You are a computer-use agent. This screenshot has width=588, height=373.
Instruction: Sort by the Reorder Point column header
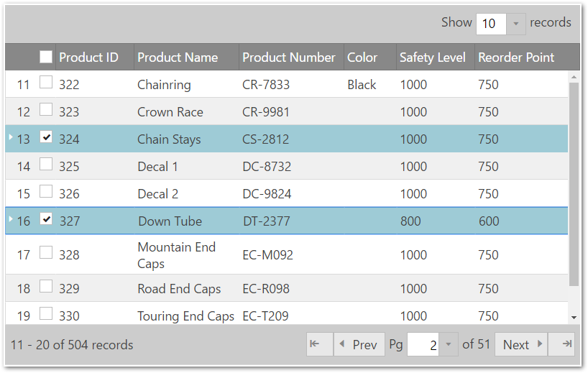[x=516, y=57]
